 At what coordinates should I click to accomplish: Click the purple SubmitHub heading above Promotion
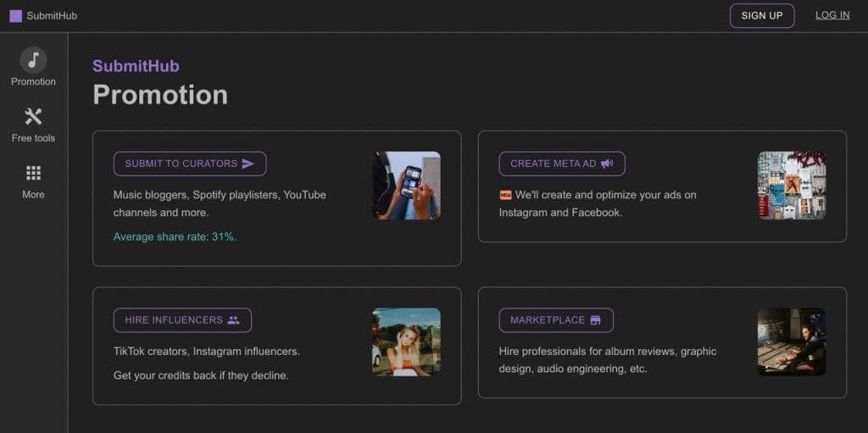pyautogui.click(x=136, y=66)
